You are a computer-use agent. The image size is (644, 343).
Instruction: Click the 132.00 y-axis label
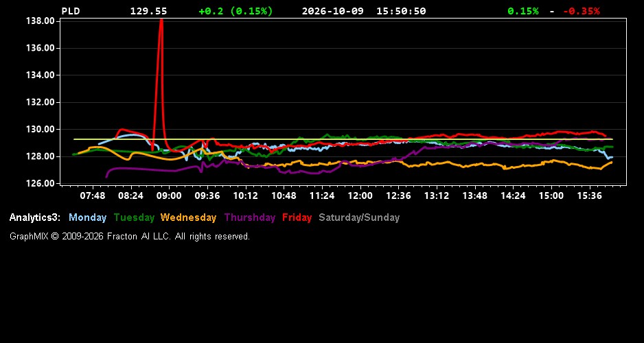(x=41, y=102)
